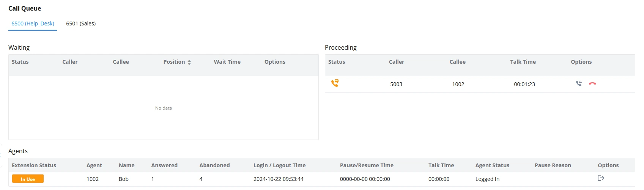Image resolution: width=644 pixels, height=190 pixels.
Task: Click the Wait Time column header
Action: 227,62
